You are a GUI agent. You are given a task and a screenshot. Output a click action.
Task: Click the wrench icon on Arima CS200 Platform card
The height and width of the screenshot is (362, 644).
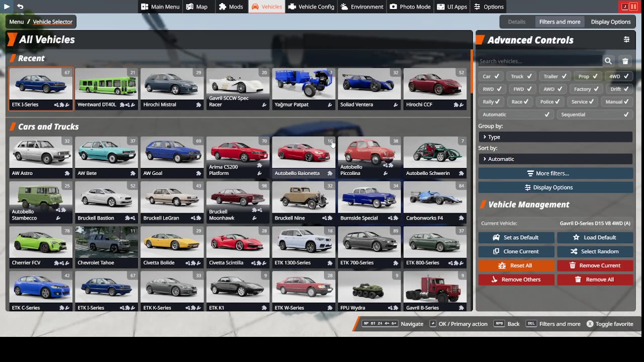click(x=260, y=173)
